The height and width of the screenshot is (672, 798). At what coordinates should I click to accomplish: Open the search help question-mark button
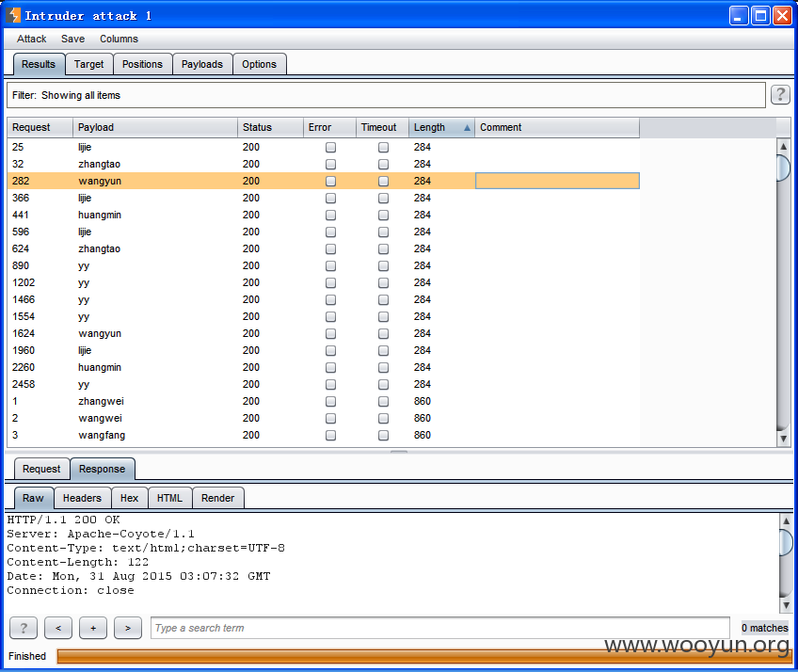(x=24, y=628)
